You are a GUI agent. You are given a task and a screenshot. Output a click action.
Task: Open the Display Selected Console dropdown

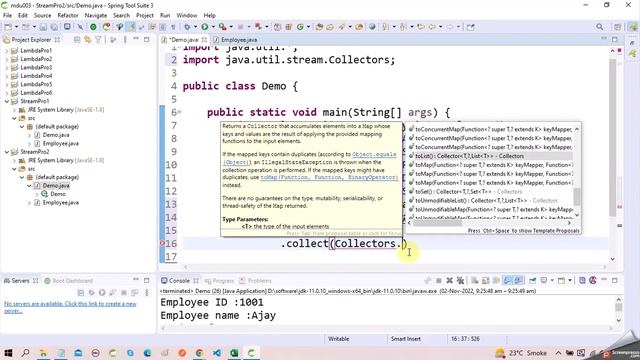coord(552,280)
